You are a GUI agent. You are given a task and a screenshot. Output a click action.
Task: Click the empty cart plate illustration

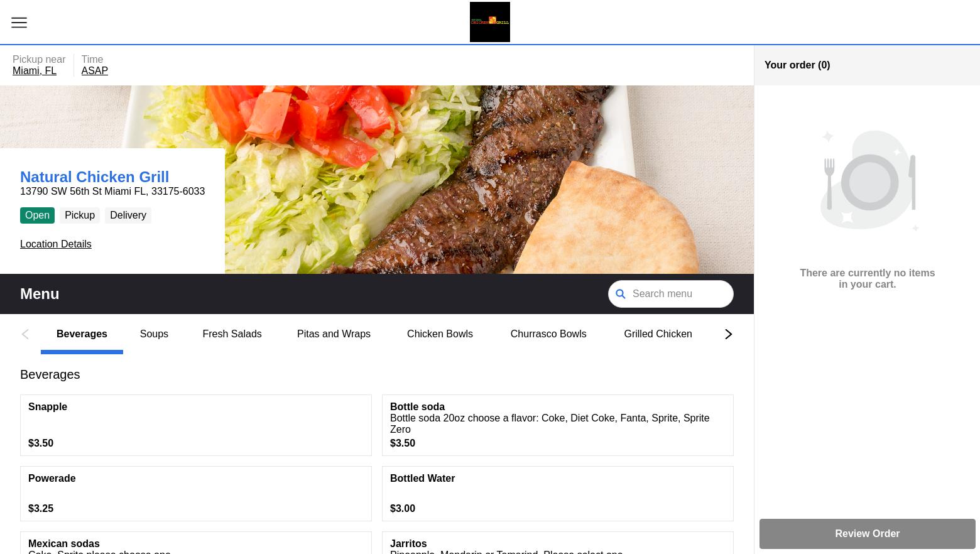(869, 181)
